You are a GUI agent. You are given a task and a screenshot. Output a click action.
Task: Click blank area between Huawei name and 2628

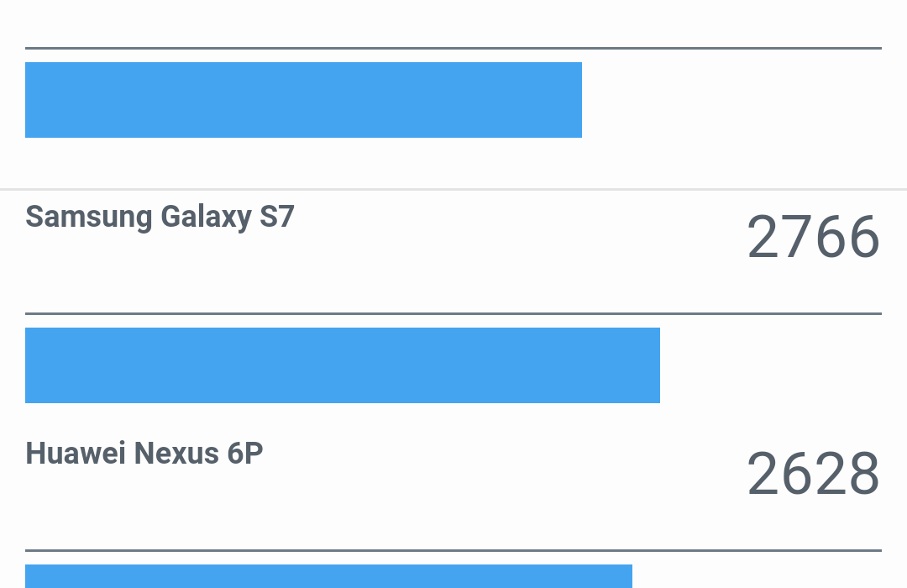(x=505, y=474)
